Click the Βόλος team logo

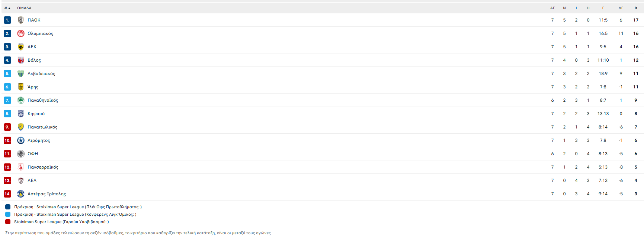pos(21,60)
